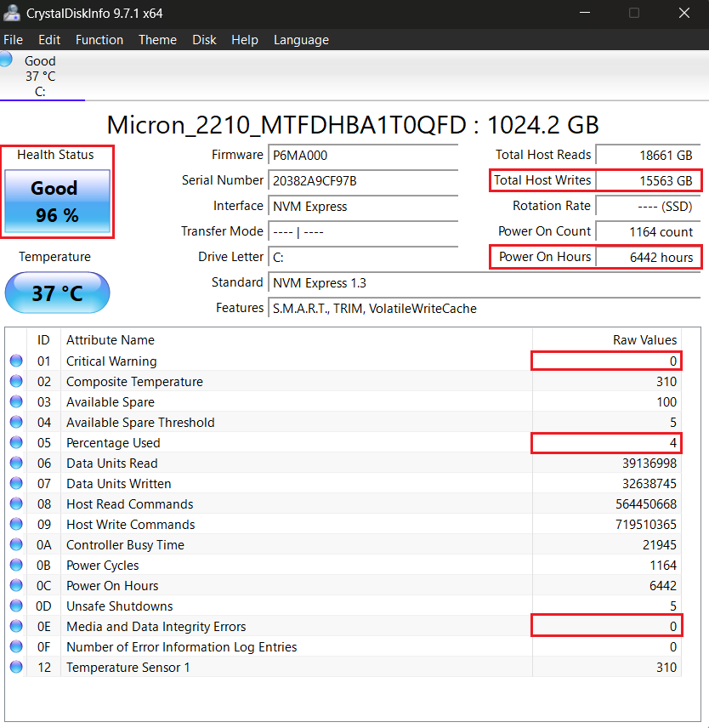Viewport: 709px width, 728px height.
Task: Click the CrystalDiskInfo app icon in title bar
Action: [x=12, y=13]
